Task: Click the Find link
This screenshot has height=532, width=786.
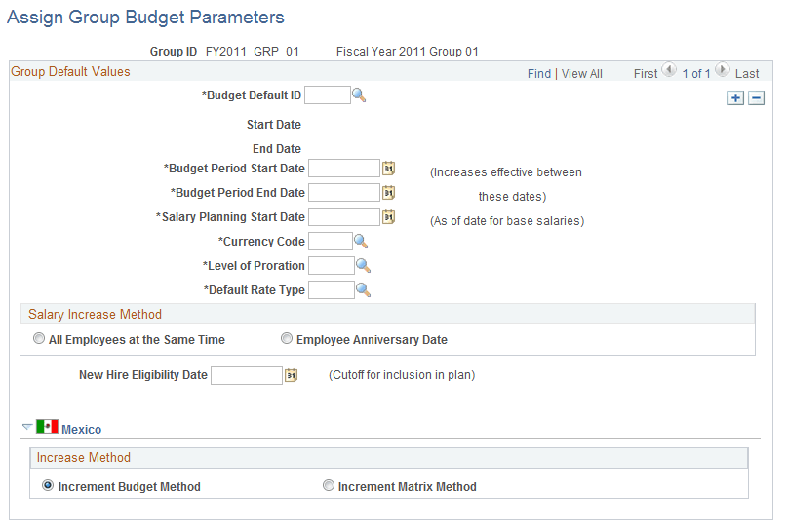Action: click(x=539, y=74)
